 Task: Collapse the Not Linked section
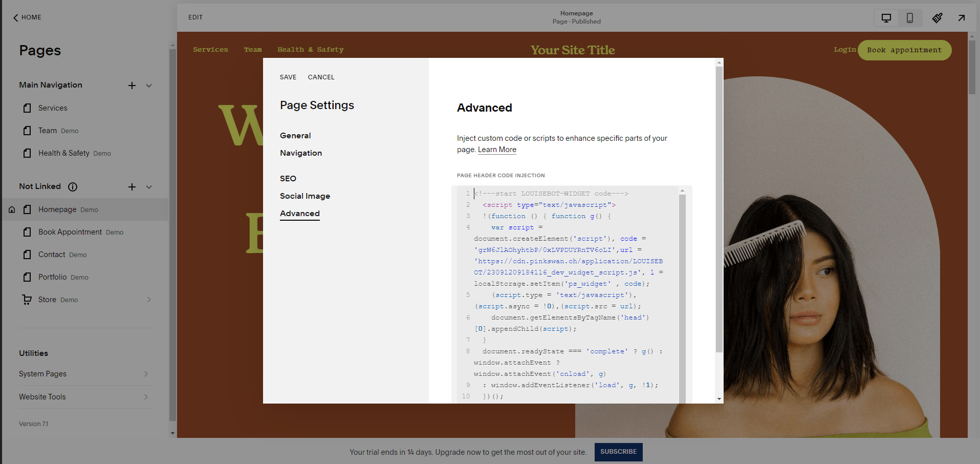coord(149,187)
